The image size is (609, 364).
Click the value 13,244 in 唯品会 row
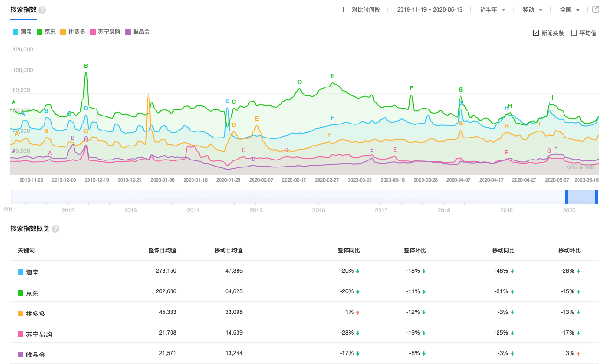(x=234, y=353)
